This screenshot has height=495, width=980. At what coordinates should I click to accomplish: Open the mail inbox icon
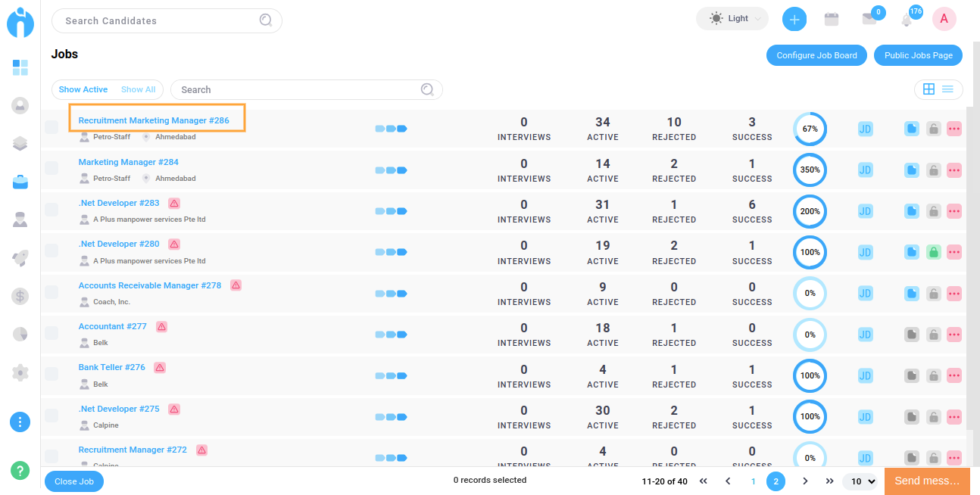point(869,20)
